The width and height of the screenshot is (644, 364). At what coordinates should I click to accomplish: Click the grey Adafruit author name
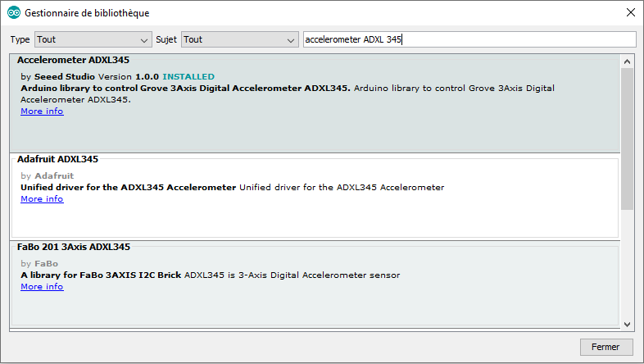(x=53, y=175)
